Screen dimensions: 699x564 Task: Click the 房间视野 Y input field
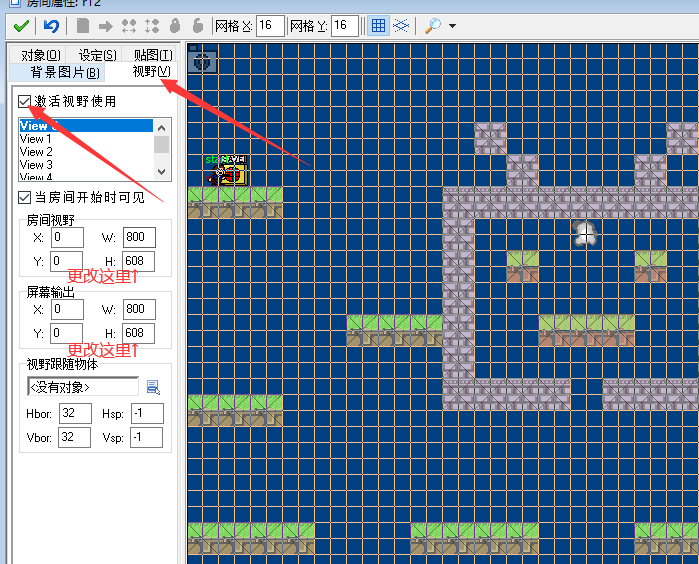[66, 261]
